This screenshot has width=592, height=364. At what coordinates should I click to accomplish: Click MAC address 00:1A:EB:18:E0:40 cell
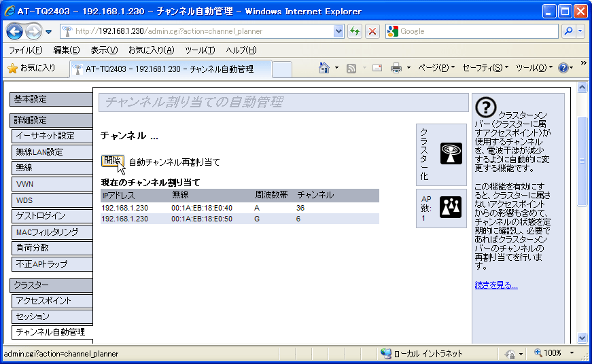tap(202, 208)
